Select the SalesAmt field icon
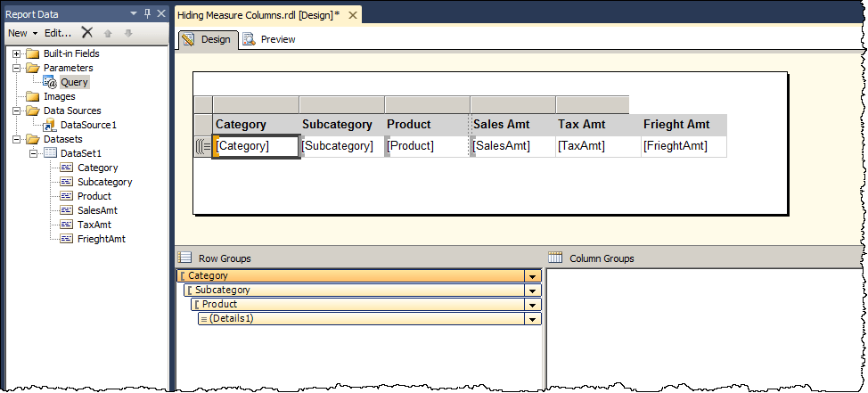 67,210
